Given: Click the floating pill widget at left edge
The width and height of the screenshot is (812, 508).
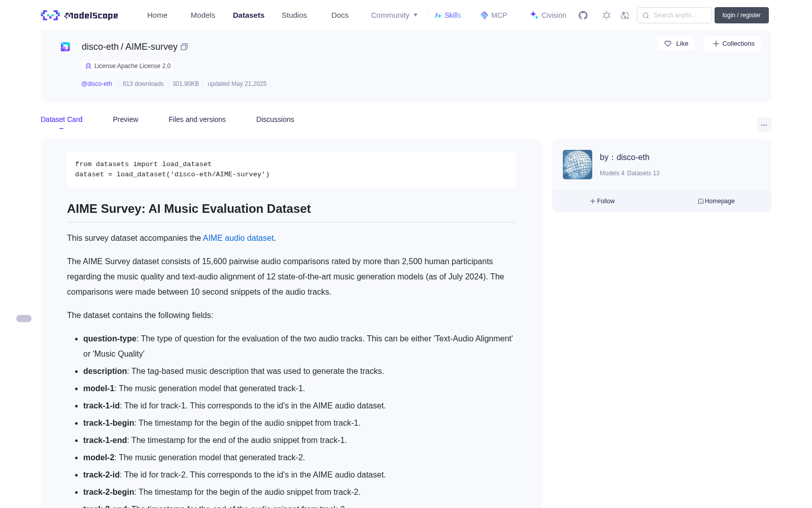Looking at the screenshot, I should [x=24, y=319].
